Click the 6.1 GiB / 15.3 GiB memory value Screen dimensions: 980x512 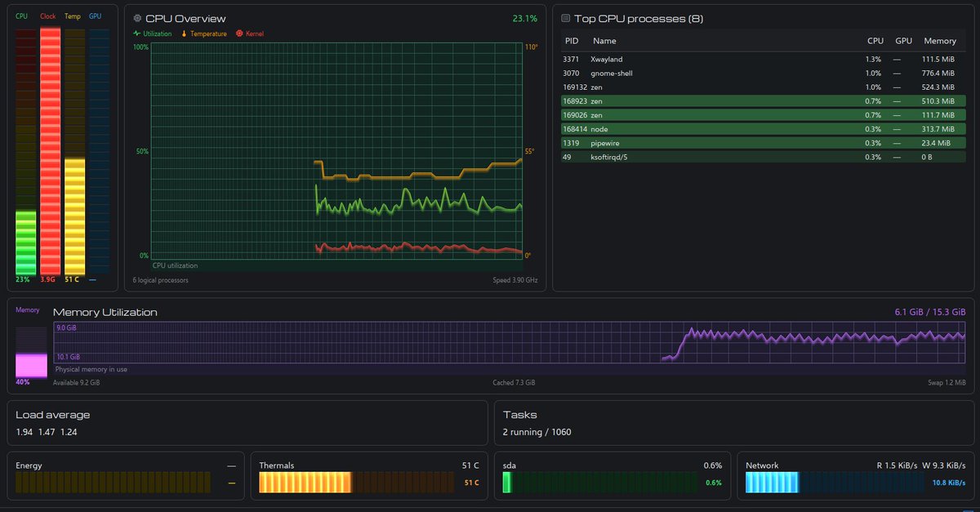930,312
